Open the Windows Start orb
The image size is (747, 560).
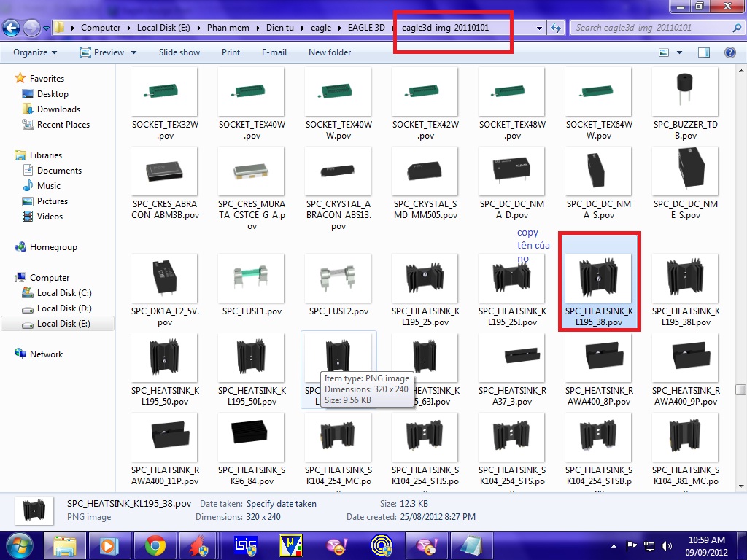(x=20, y=545)
